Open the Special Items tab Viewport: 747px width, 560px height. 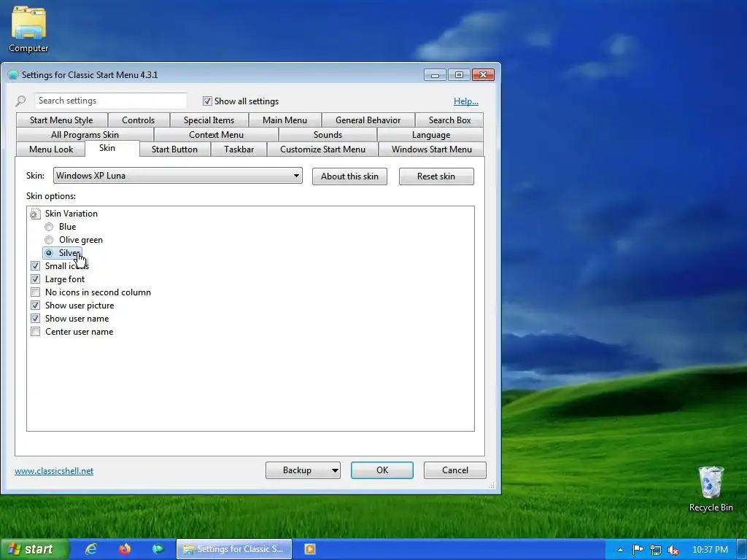point(209,120)
